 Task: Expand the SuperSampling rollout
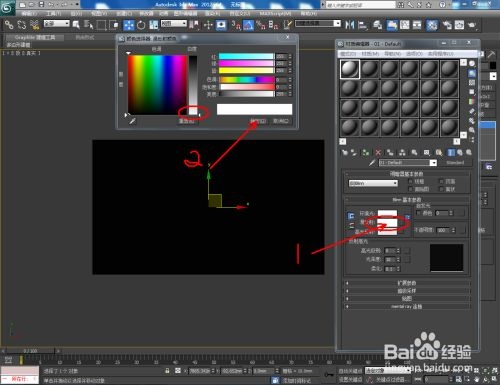point(407,291)
